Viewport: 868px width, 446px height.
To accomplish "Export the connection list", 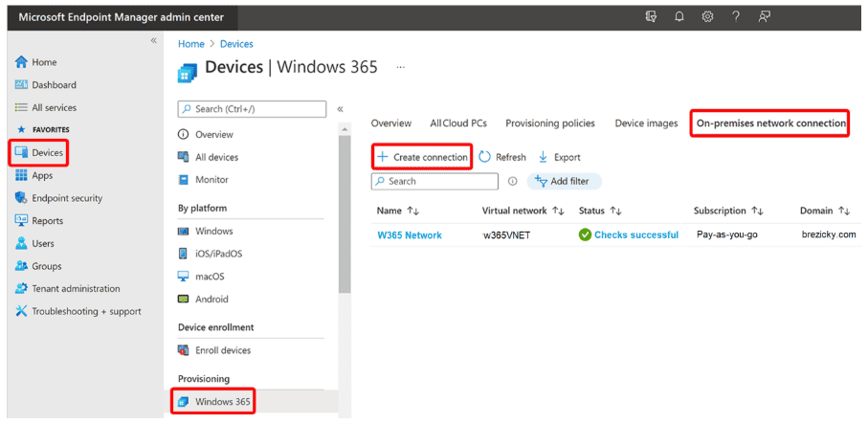I will click(x=560, y=157).
